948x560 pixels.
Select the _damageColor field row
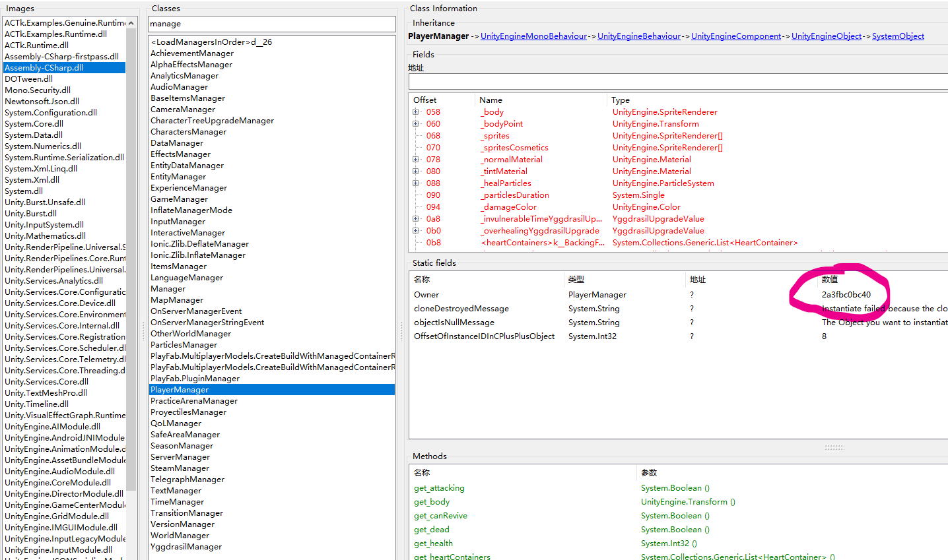click(x=508, y=206)
